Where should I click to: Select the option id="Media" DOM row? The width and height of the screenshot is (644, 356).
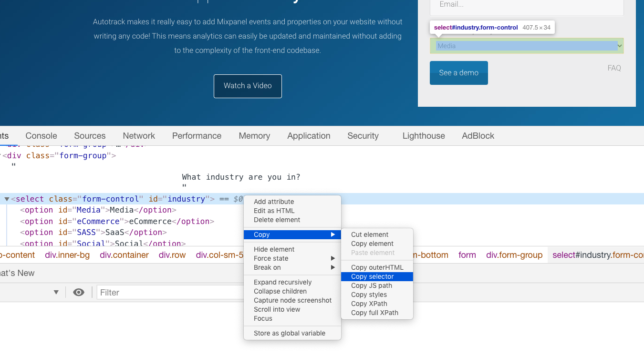(x=98, y=210)
